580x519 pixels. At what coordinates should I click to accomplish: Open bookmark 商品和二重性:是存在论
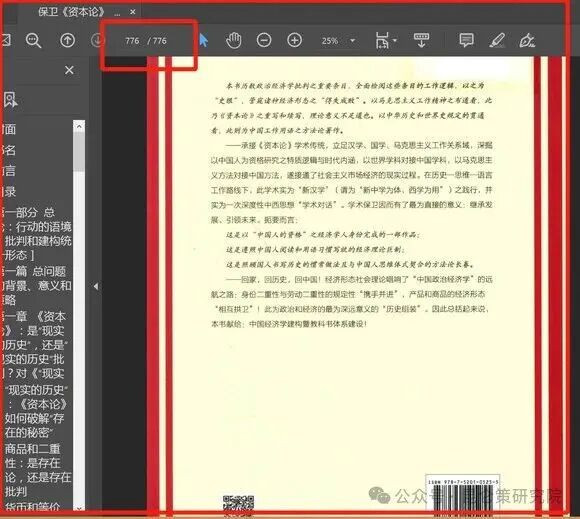tap(37, 470)
